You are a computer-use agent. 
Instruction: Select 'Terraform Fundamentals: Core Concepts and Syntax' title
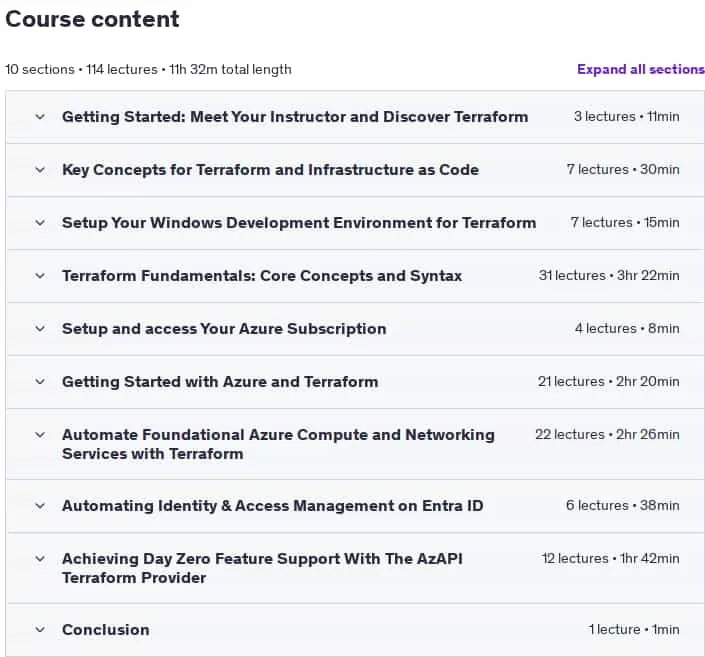click(x=262, y=276)
